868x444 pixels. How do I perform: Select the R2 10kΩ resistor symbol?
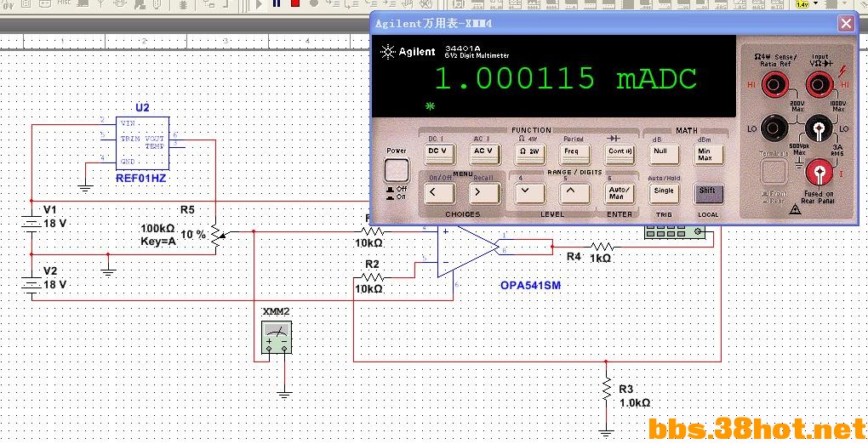pos(372,276)
